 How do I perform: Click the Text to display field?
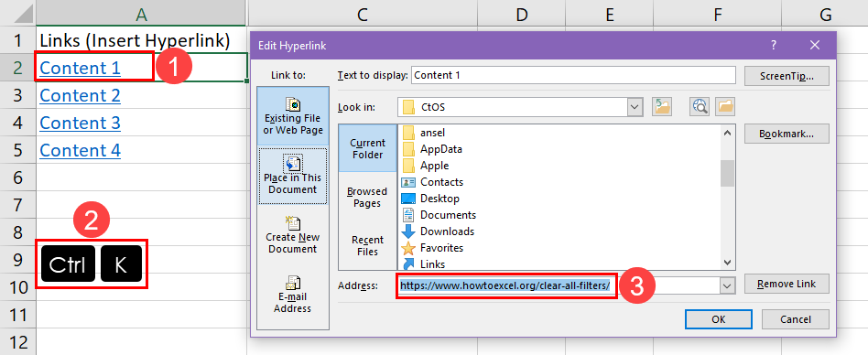pos(573,75)
